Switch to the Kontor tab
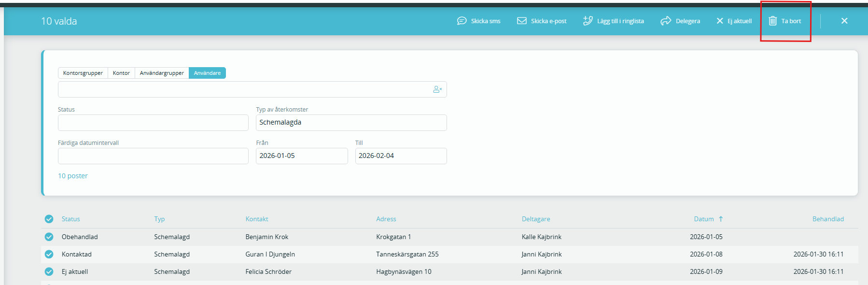Screen dimensions: 868x285 121,73
